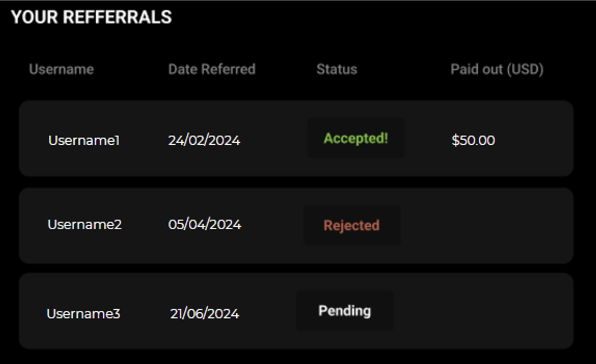This screenshot has width=596, height=364.
Task: Select the Username1 link
Action: (x=84, y=140)
